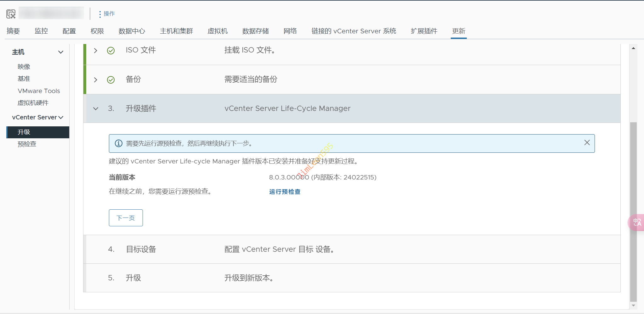Click the 运行预检查 link

[x=285, y=192]
